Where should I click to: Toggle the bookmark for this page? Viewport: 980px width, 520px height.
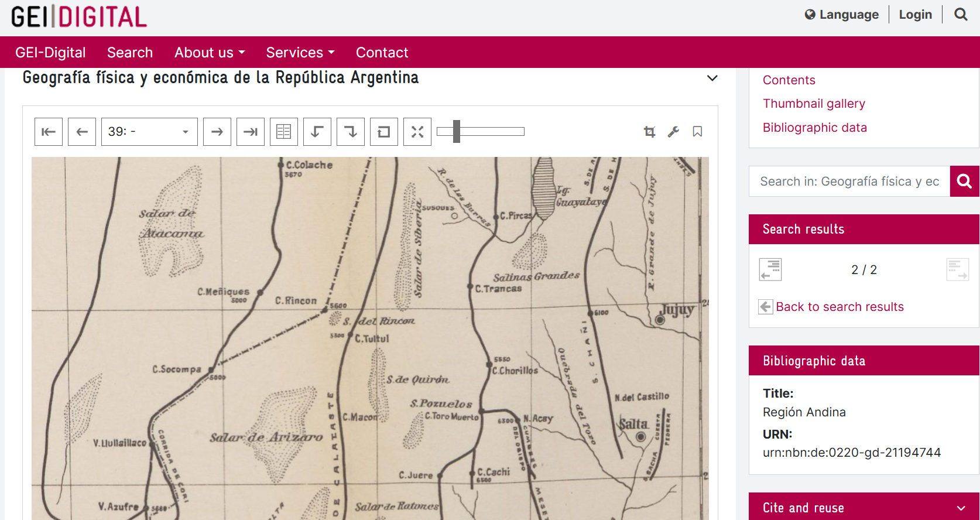697,132
